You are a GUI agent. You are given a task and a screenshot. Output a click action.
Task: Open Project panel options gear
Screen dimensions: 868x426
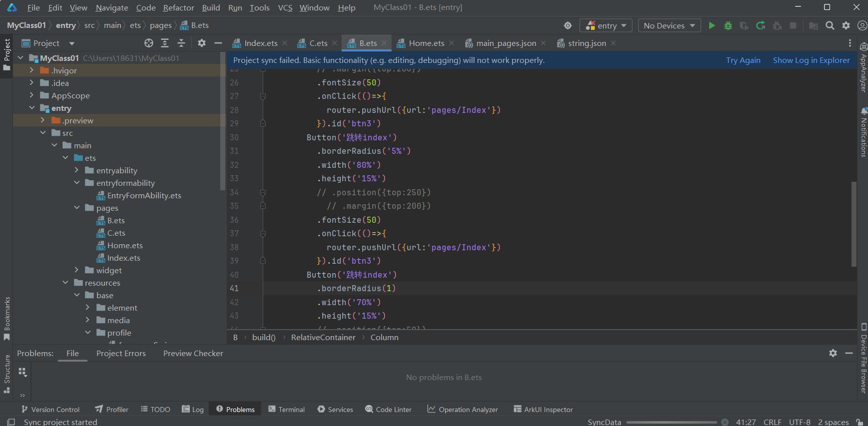[202, 43]
